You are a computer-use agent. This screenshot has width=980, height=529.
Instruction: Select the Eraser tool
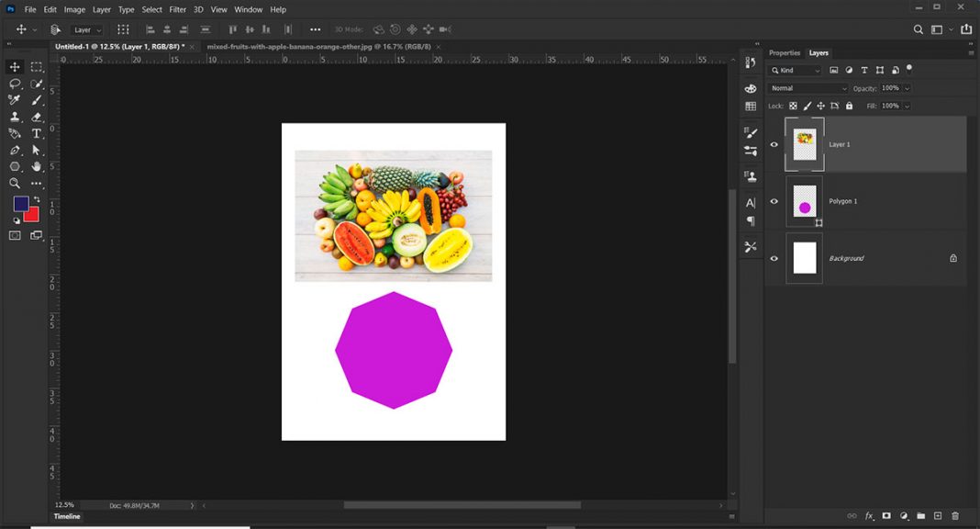click(x=36, y=117)
